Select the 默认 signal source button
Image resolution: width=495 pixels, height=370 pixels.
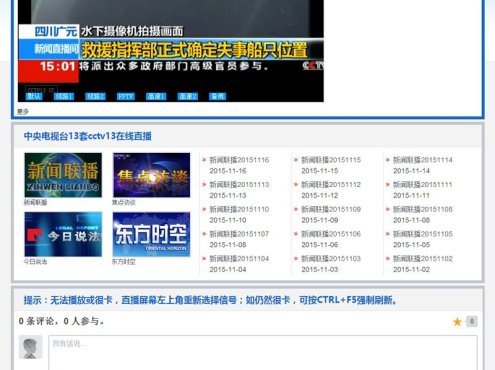coord(34,96)
